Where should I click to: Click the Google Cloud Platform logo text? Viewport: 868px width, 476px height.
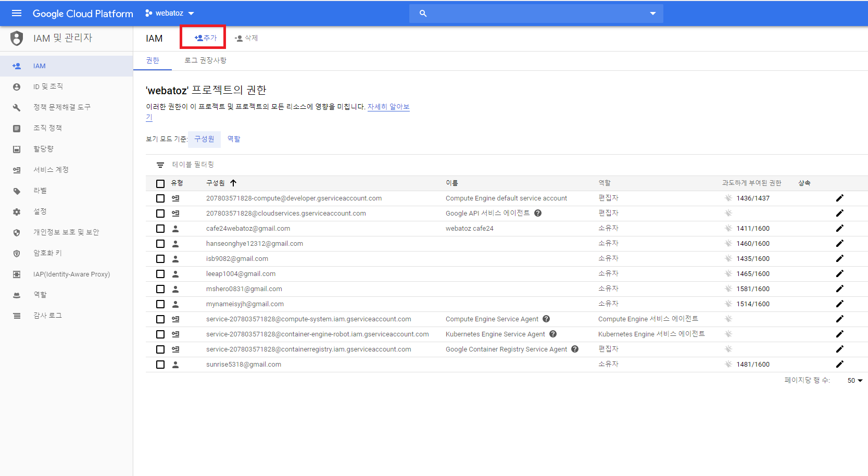(83, 14)
